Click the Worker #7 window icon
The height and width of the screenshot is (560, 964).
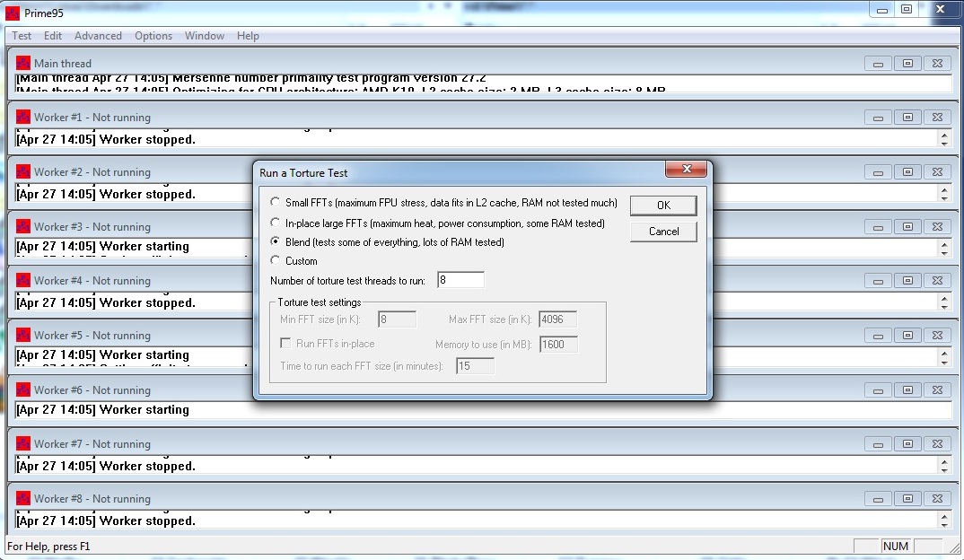coord(23,443)
